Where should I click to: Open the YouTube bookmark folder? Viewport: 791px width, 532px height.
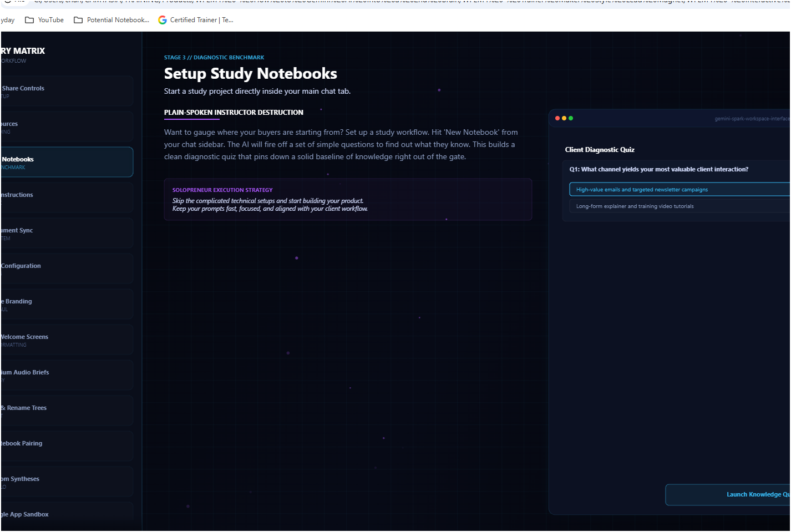[x=44, y=20]
